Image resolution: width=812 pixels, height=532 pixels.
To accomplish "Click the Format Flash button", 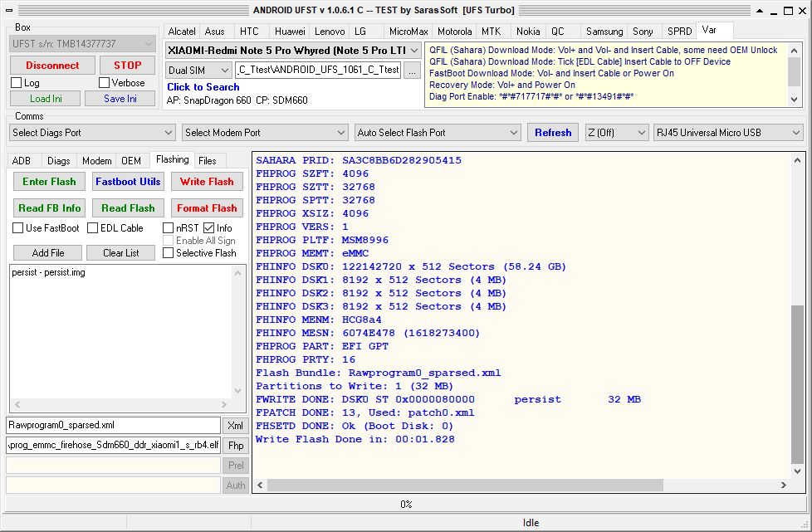I will pos(207,208).
